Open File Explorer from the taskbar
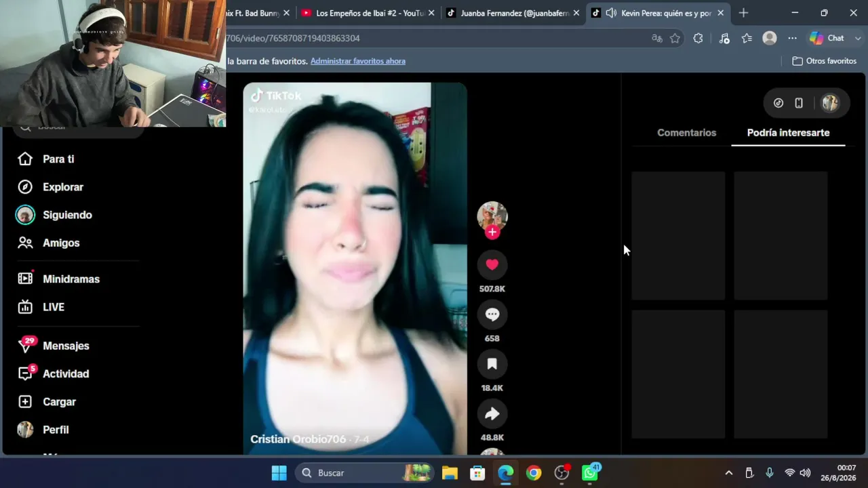The image size is (868, 488). coord(450,473)
